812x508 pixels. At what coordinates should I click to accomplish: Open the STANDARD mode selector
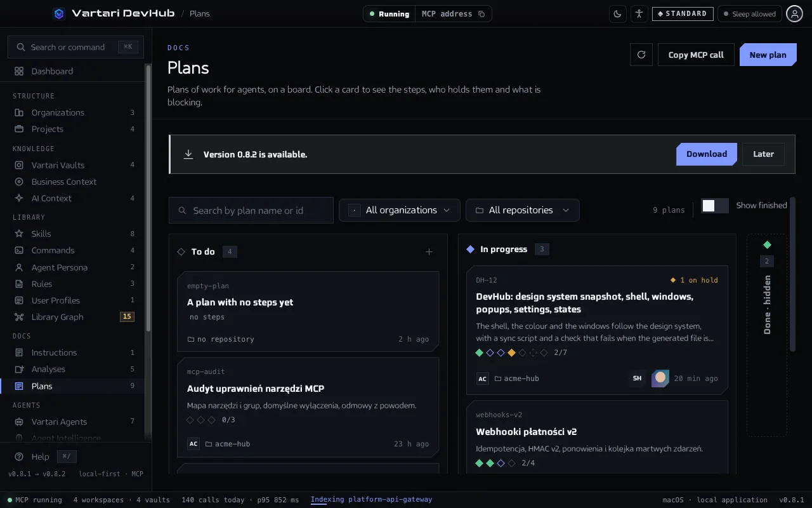pos(683,14)
